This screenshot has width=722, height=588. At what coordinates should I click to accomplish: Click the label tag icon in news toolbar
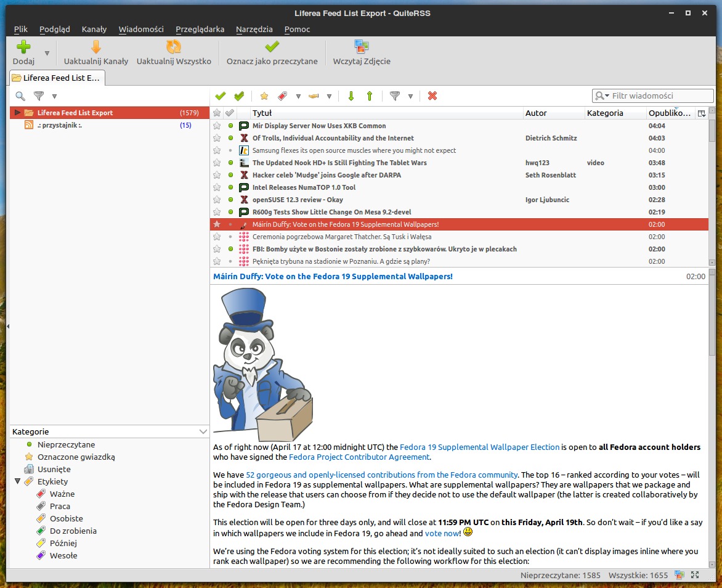coord(282,96)
